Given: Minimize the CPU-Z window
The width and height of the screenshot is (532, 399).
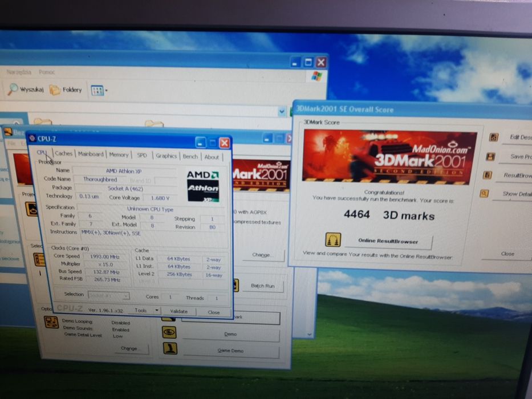Looking at the screenshot, I should point(201,142).
